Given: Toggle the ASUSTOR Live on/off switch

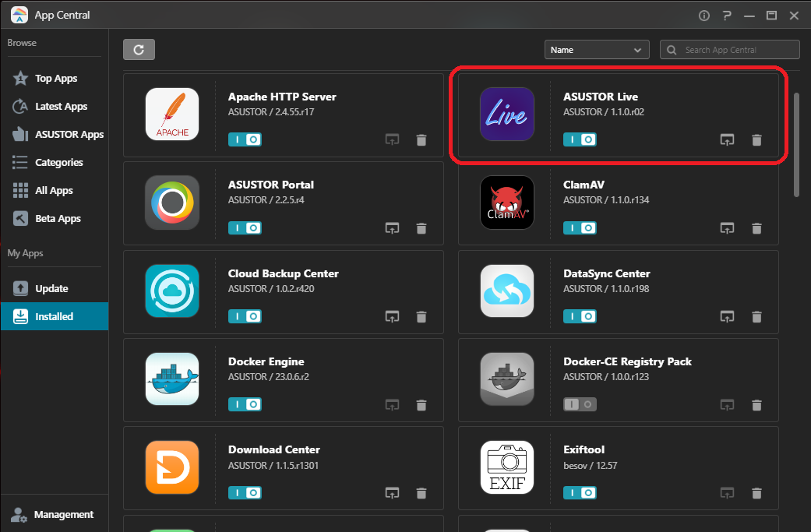Looking at the screenshot, I should [x=580, y=139].
